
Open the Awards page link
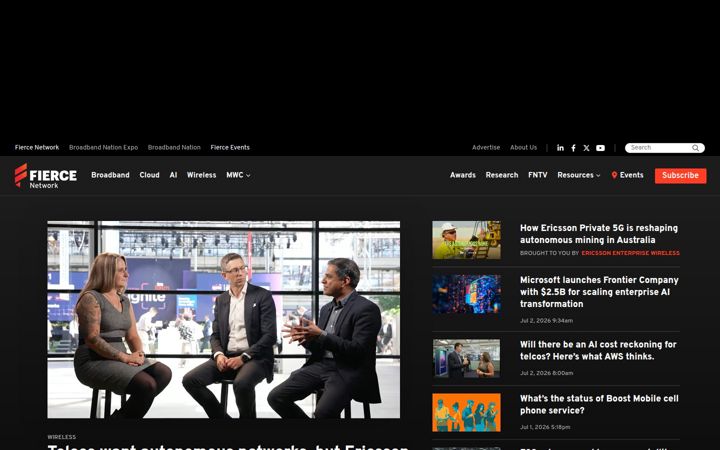(462, 175)
